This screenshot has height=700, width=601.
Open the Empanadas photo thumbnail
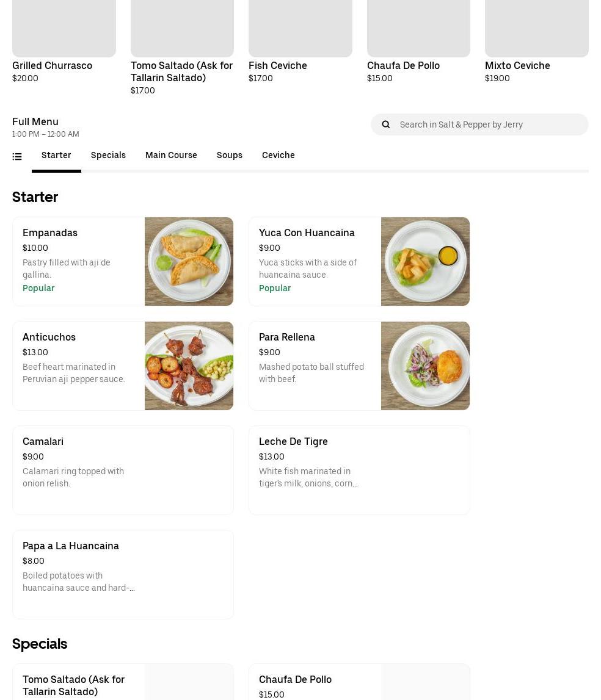tap(189, 261)
